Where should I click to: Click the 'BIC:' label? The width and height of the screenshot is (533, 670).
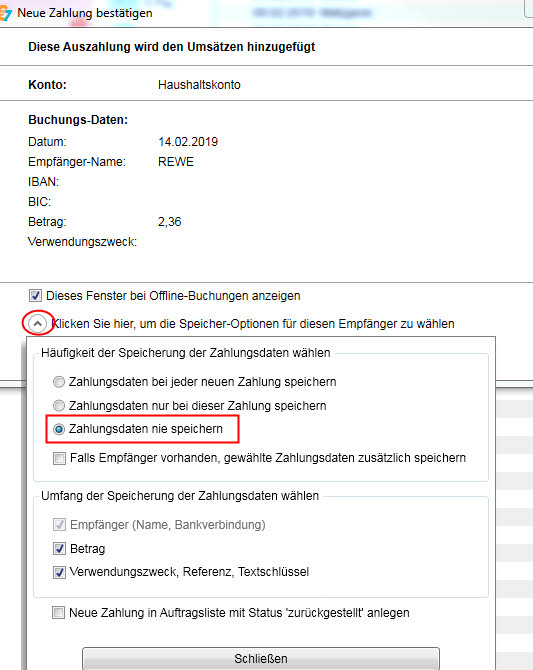[x=39, y=202]
